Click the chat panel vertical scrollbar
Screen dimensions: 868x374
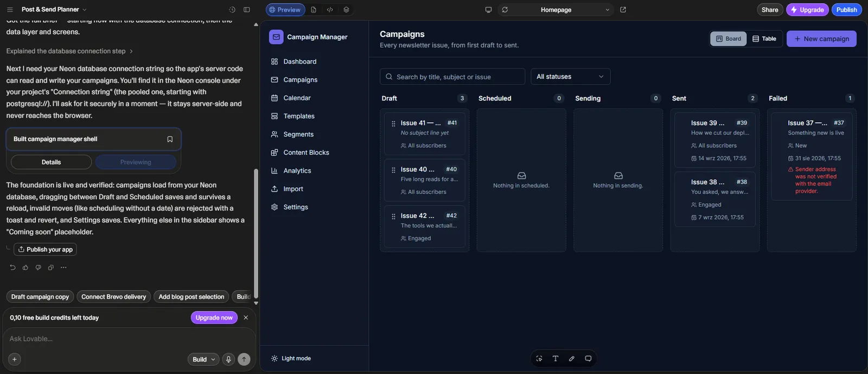256,233
